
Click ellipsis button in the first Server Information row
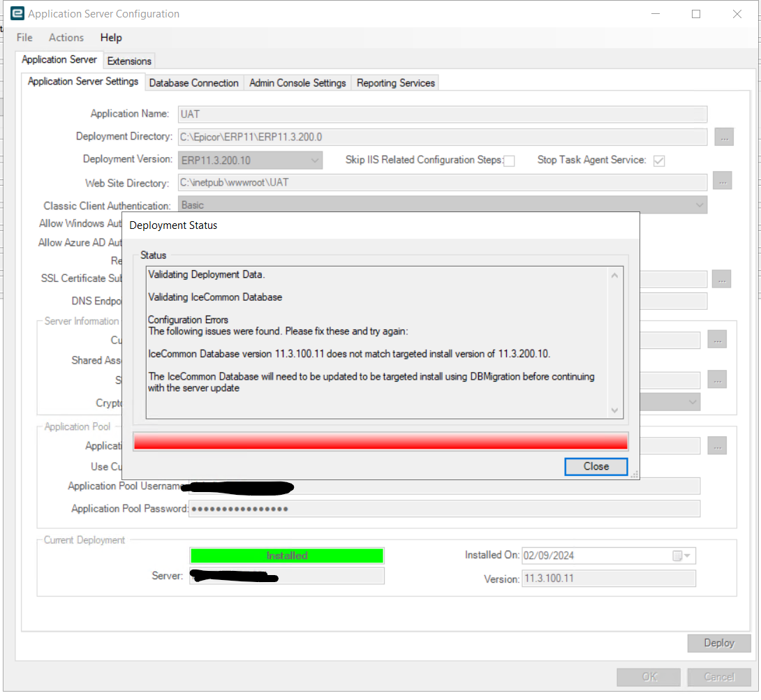coord(717,339)
